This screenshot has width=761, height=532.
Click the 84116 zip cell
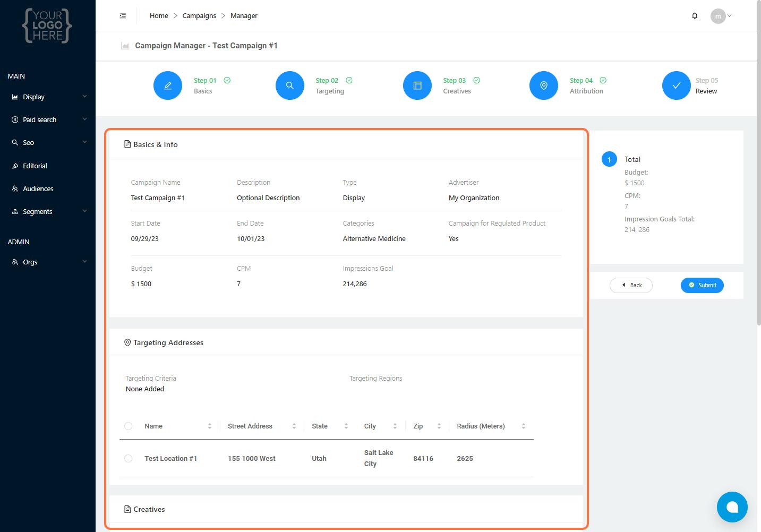(x=423, y=459)
